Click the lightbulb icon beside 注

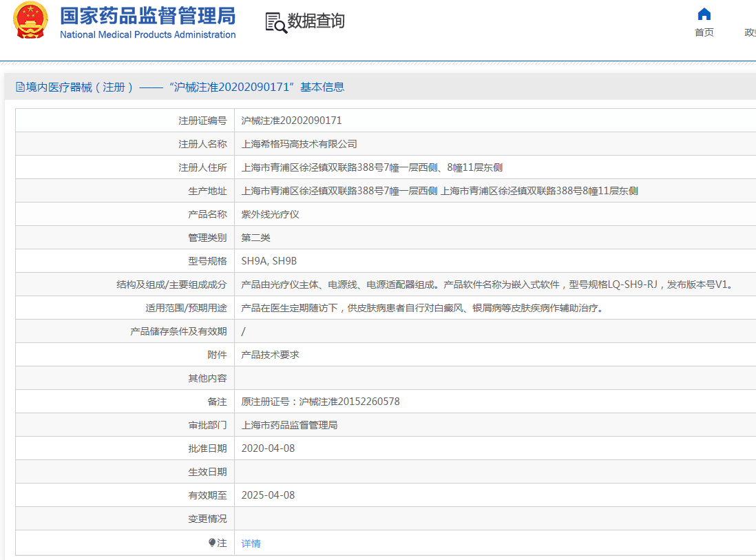pos(212,543)
